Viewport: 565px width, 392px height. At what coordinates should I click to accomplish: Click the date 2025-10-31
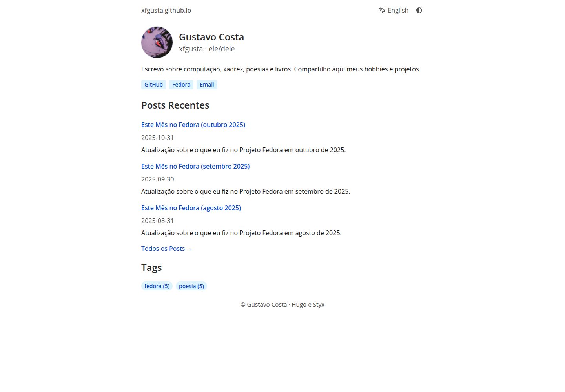pyautogui.click(x=157, y=138)
